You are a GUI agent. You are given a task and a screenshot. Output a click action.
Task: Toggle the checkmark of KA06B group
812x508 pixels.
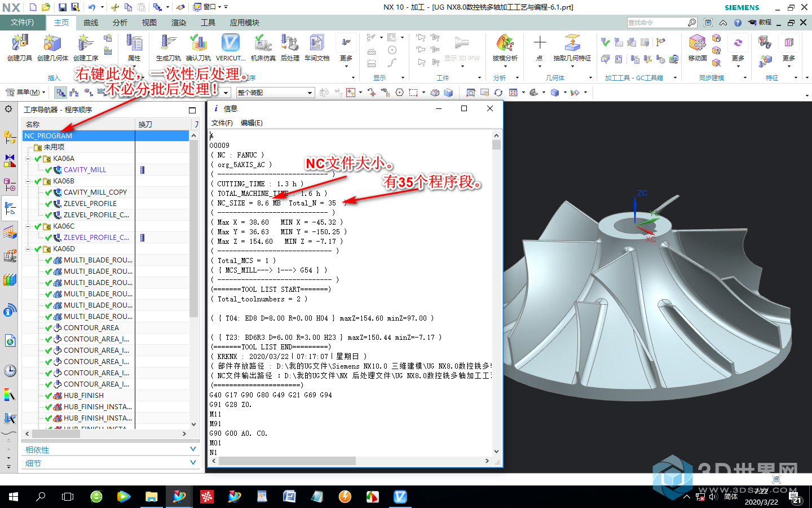pos(38,181)
